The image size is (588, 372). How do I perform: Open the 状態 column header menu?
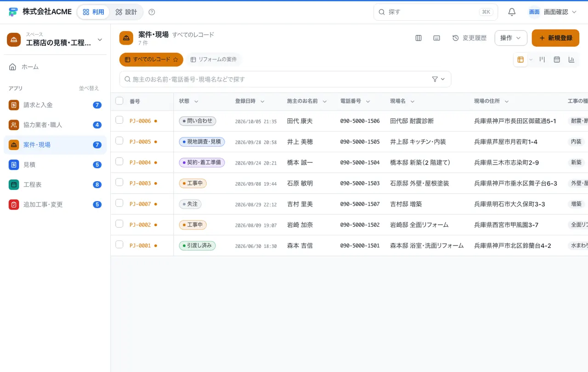click(196, 101)
